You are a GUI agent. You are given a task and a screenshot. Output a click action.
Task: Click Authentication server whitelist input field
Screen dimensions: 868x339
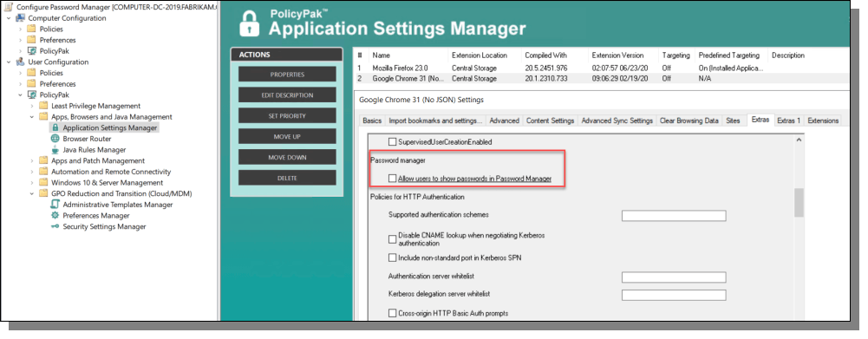coord(674,277)
